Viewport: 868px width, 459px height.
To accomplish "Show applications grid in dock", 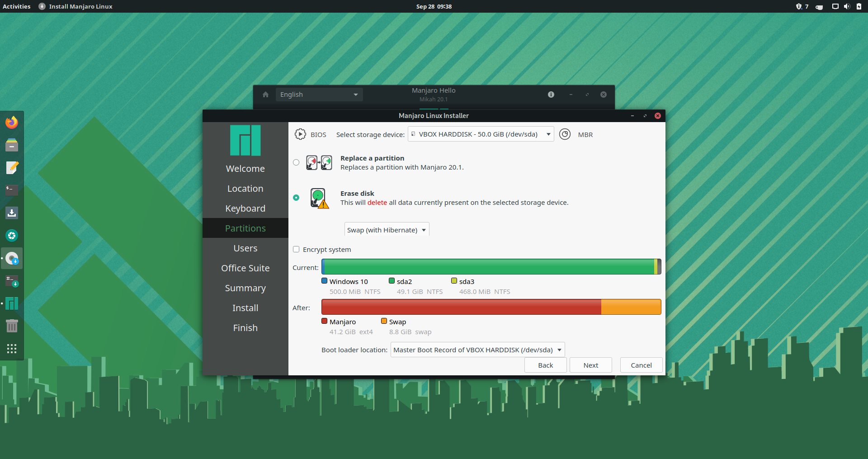I will pos(12,349).
